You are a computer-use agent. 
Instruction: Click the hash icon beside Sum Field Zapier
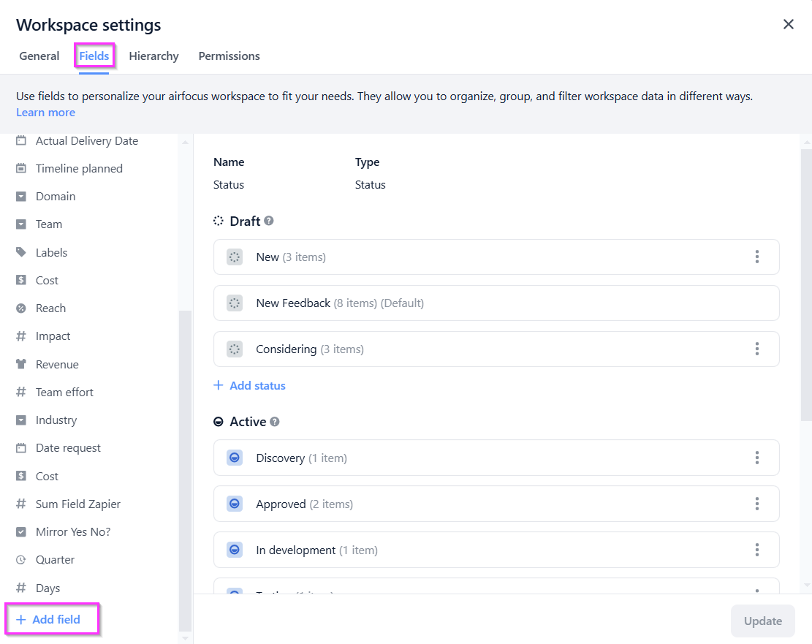[x=20, y=504]
